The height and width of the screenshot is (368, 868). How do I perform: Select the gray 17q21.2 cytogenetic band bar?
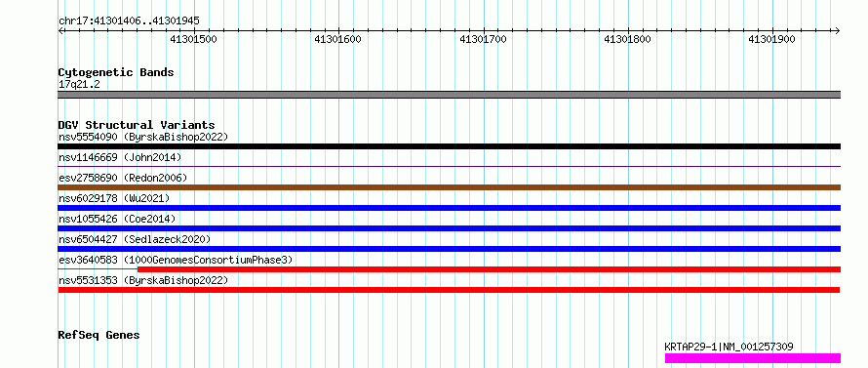pyautogui.click(x=449, y=95)
